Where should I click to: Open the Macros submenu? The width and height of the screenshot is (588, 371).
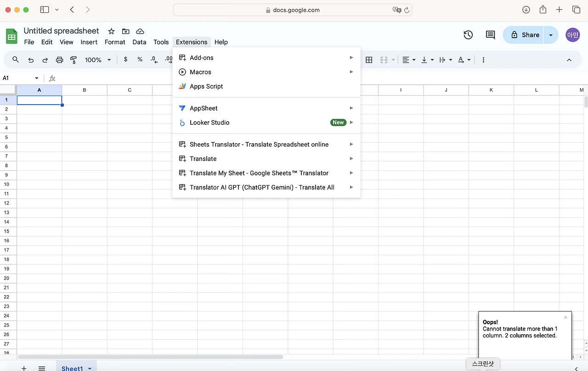[x=266, y=72]
